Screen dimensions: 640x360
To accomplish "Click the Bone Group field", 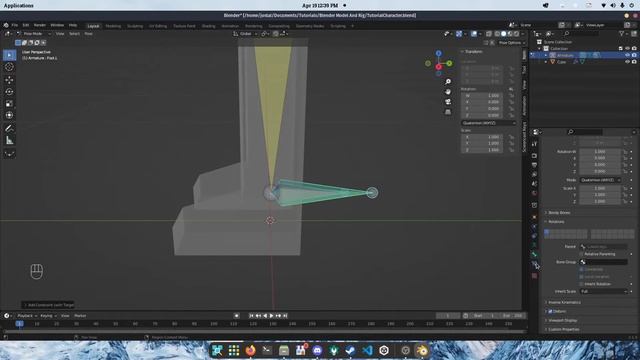I will (603, 262).
